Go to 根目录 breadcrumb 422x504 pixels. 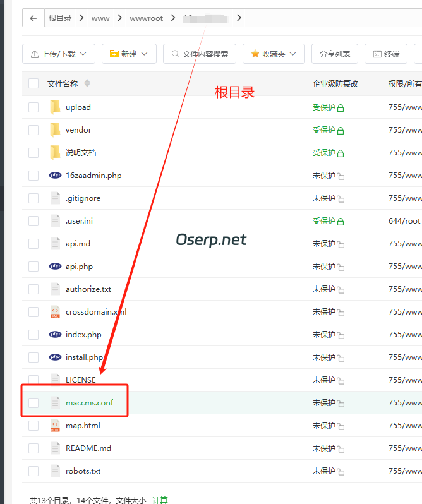click(60, 18)
